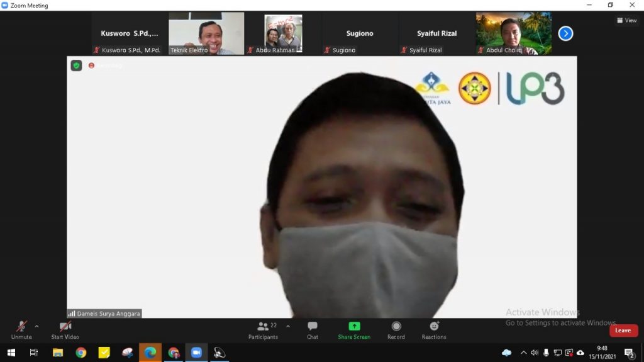Select Abdu Rahman video thumbnail
Screen dimensions: 644x362
(284, 33)
